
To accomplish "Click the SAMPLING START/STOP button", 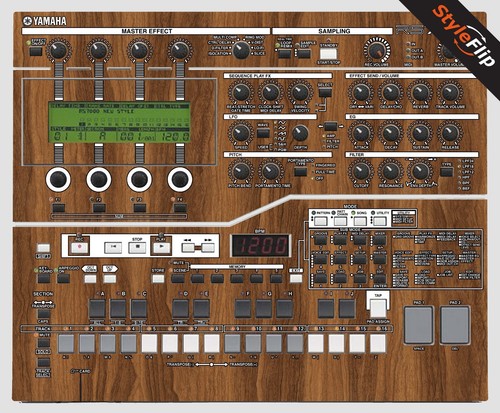I will click(x=328, y=53).
